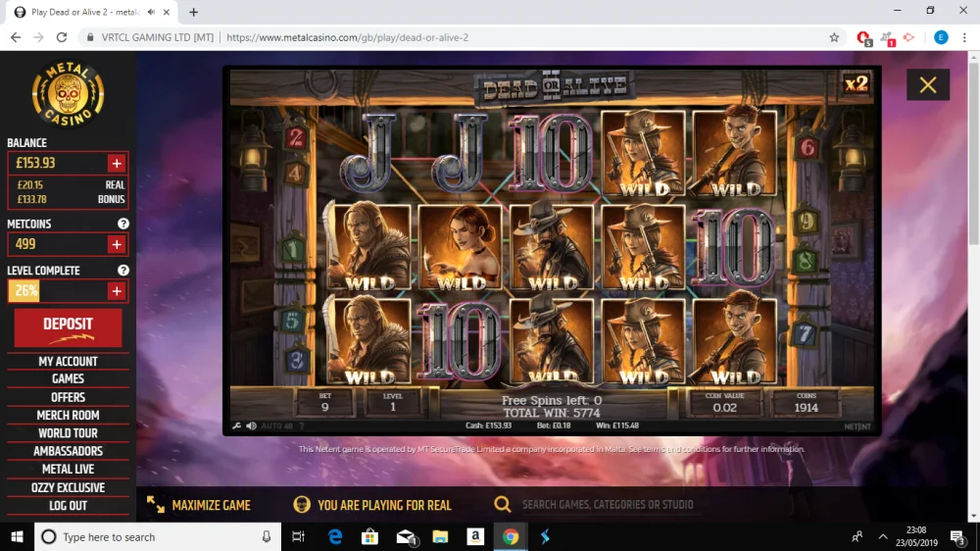Open Microsoft Edge from the taskbar

coord(335,536)
